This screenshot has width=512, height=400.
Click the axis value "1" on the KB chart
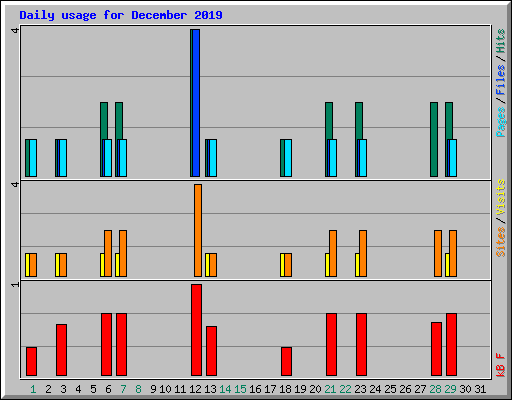pyautogui.click(x=15, y=284)
